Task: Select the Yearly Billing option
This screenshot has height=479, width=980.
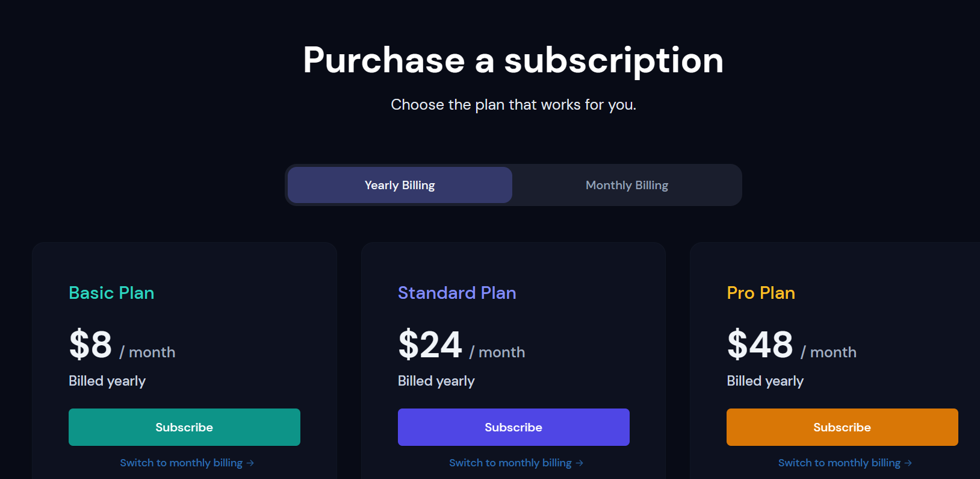Action: [400, 185]
